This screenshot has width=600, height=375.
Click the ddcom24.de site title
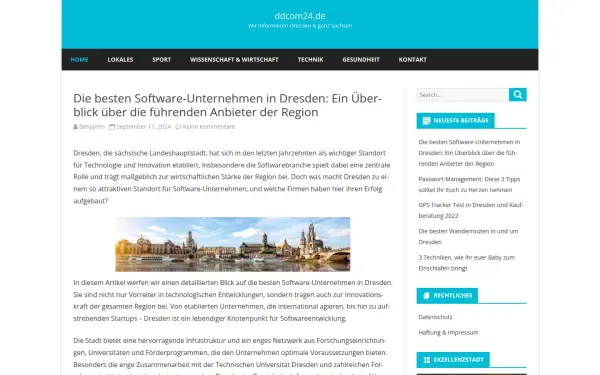(x=300, y=16)
